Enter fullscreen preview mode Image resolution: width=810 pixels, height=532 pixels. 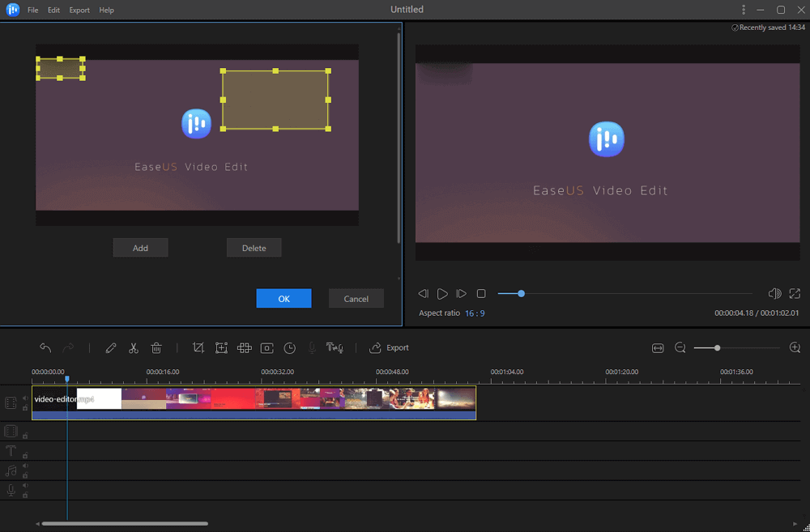click(x=795, y=293)
